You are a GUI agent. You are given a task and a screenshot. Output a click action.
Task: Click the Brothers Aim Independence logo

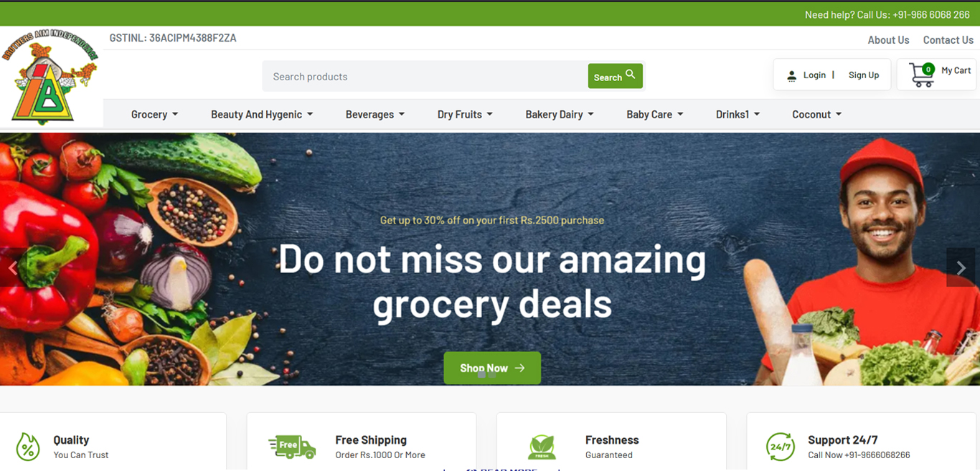click(50, 77)
